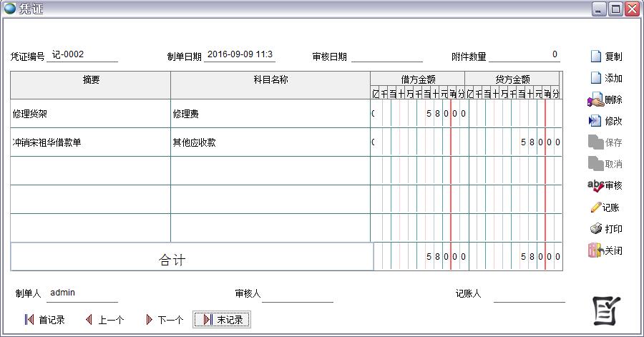Click the 打印 (Print) printer icon
Image resolution: width=644 pixels, height=337 pixels.
[x=595, y=229]
